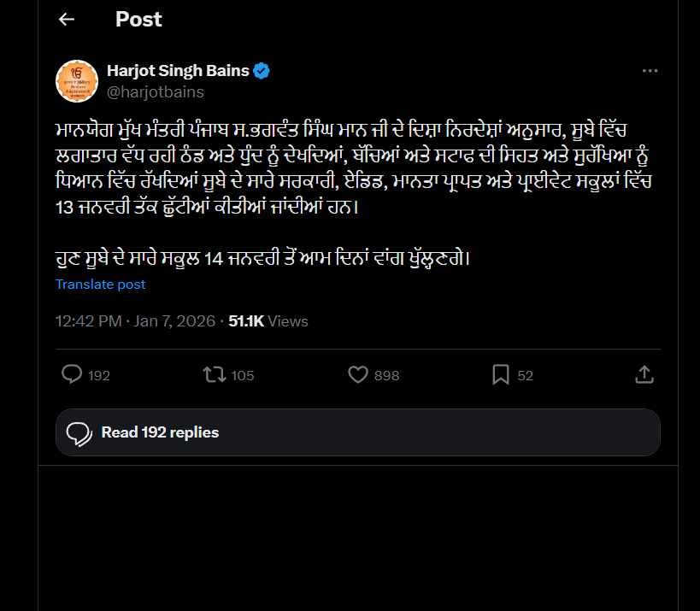View the 51.1K Views analytics
Screen dimensions: 700x611
click(268, 321)
